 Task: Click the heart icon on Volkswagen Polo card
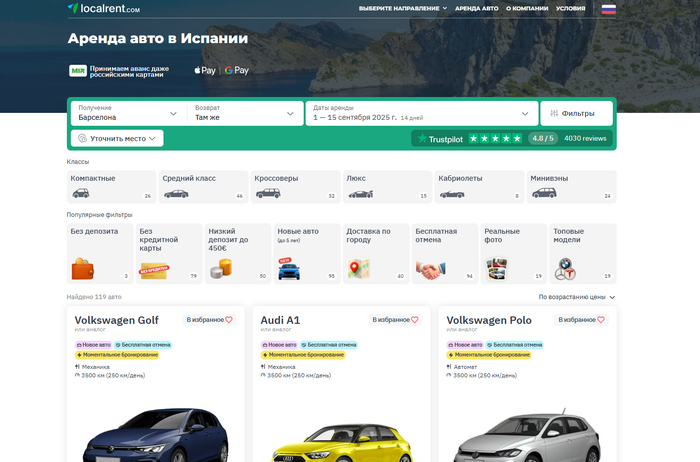pyautogui.click(x=601, y=320)
